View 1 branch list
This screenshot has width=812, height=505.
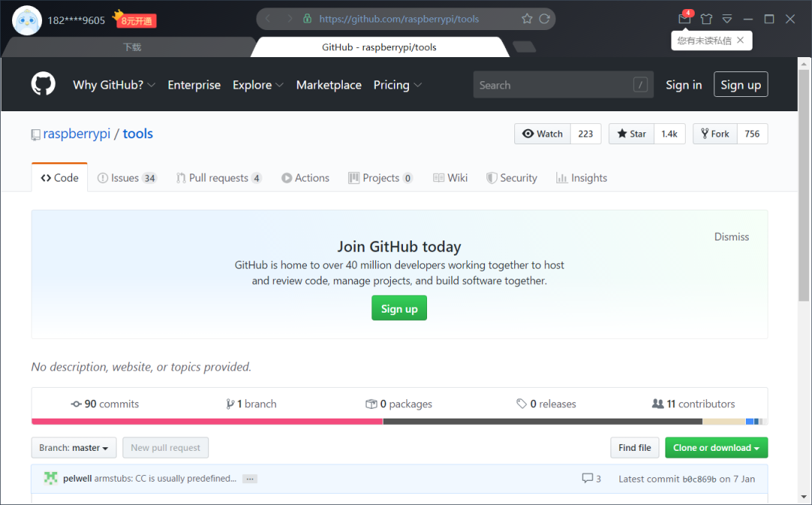pos(251,404)
